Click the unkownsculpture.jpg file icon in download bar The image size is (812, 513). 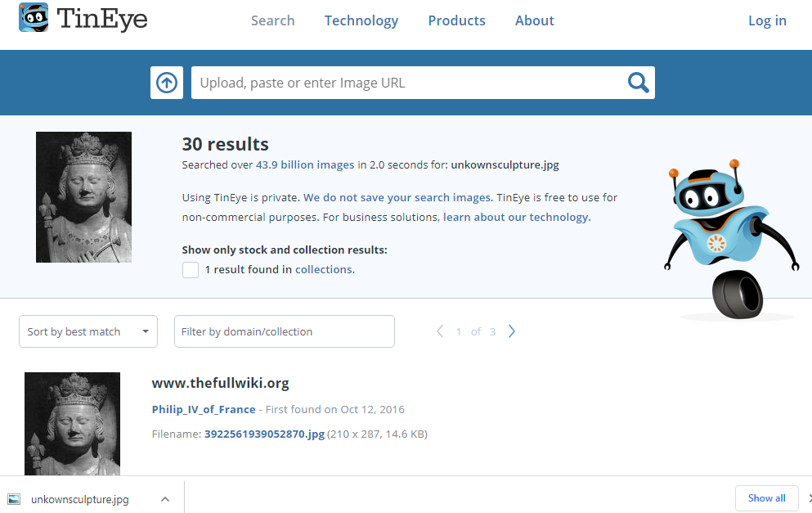tap(14, 500)
